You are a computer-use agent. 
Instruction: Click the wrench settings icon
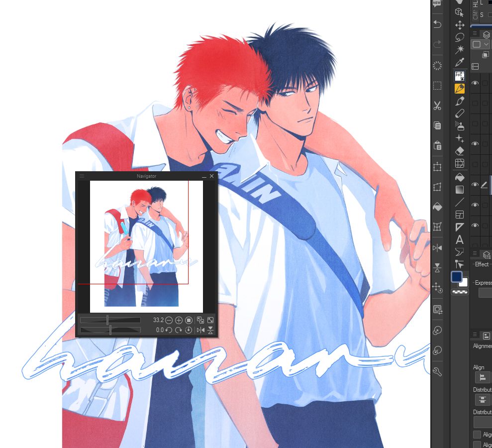click(437, 372)
